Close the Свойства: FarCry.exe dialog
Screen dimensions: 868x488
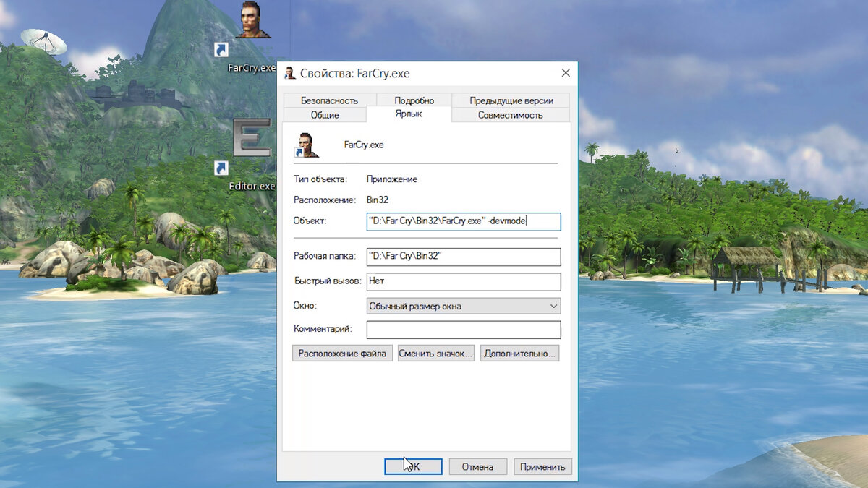coord(566,73)
